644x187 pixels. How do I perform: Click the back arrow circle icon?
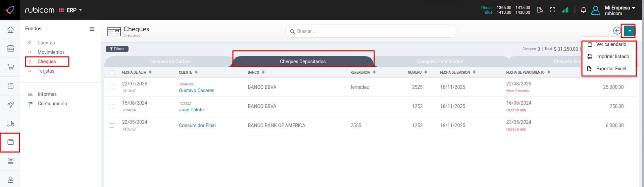(617, 31)
